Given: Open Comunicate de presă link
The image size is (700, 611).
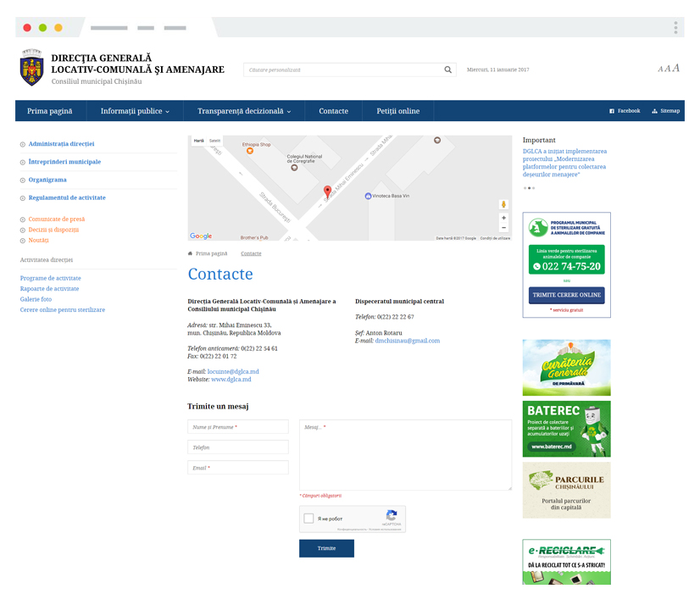Looking at the screenshot, I should 56,219.
